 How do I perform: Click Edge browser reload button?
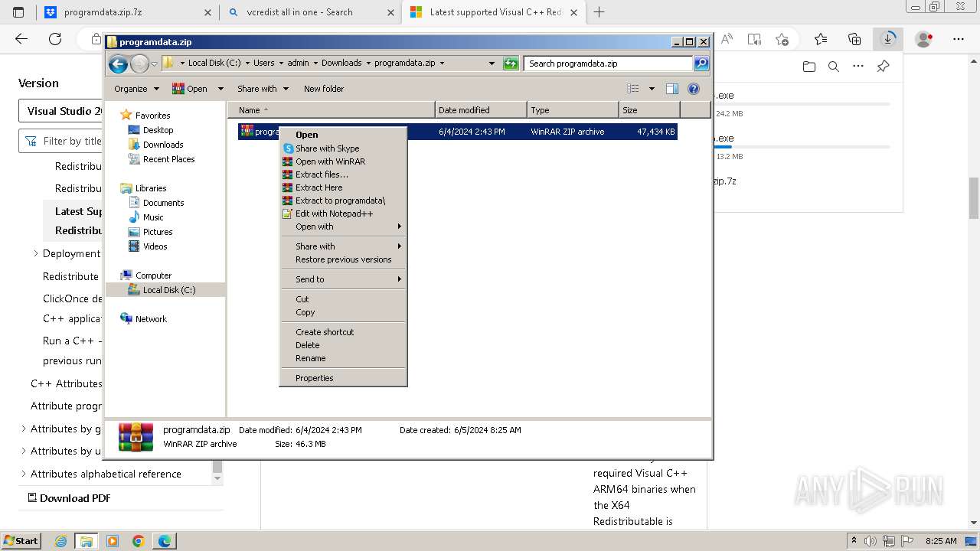[x=55, y=39]
